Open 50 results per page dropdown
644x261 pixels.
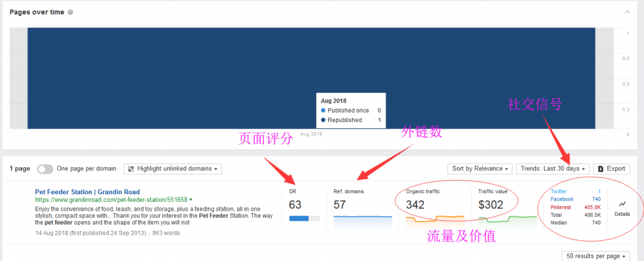[595, 256]
